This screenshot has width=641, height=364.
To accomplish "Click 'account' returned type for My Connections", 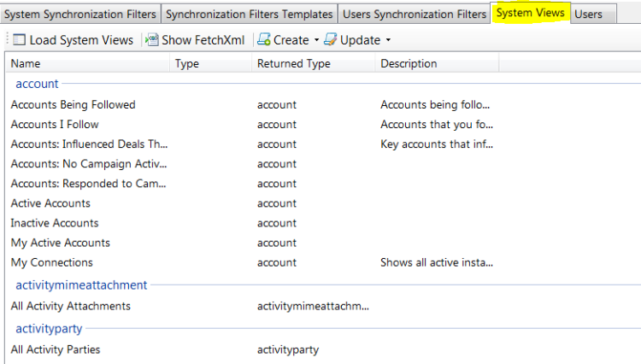I will [x=276, y=262].
